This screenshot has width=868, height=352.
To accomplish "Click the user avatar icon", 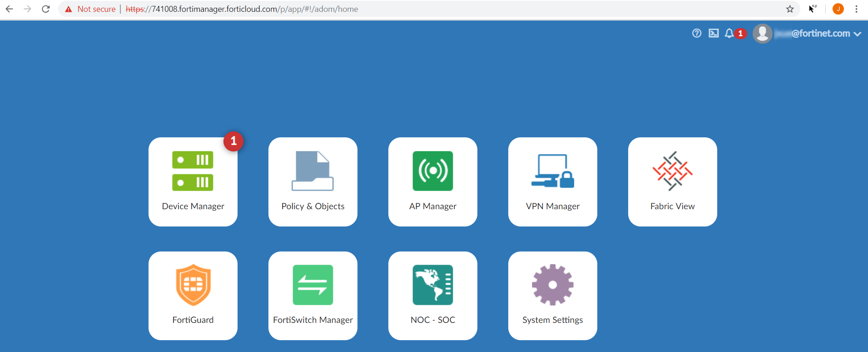I will [763, 34].
